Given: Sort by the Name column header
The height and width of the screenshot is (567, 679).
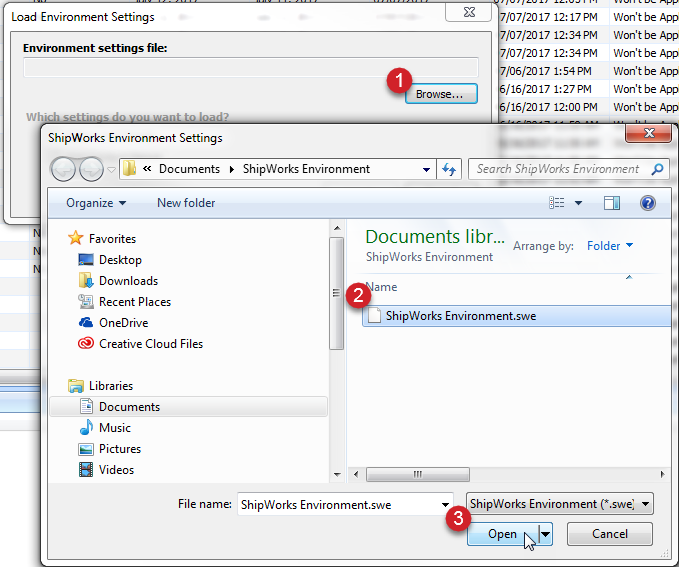Looking at the screenshot, I should pyautogui.click(x=382, y=287).
